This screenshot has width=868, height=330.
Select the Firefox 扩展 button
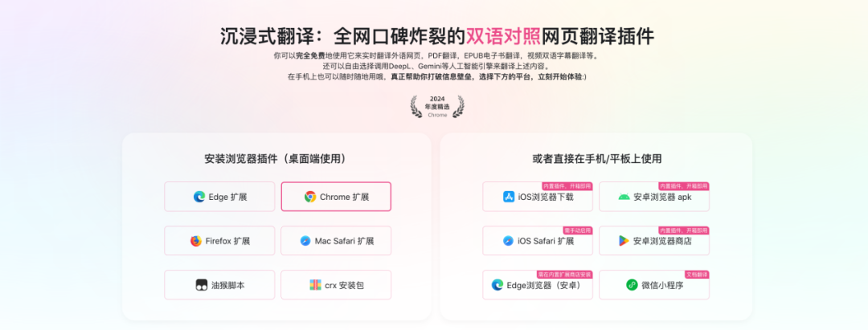(x=219, y=241)
